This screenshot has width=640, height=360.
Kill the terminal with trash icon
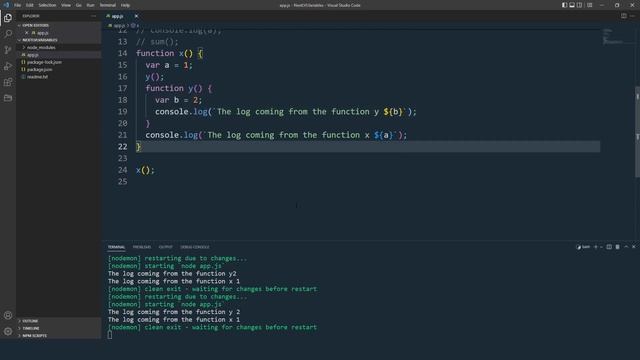618,247
